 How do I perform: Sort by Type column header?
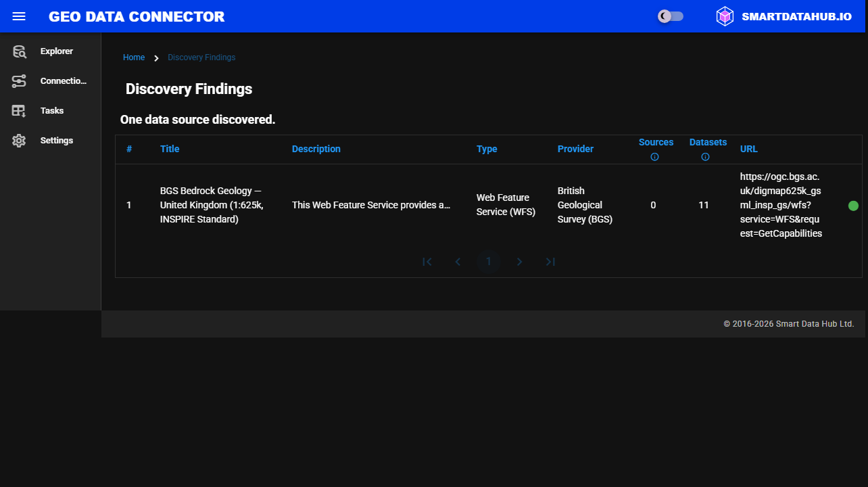487,149
